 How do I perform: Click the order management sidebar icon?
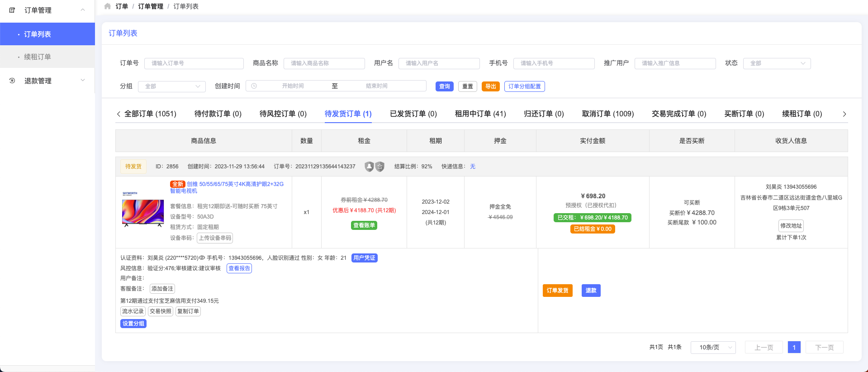pos(12,10)
